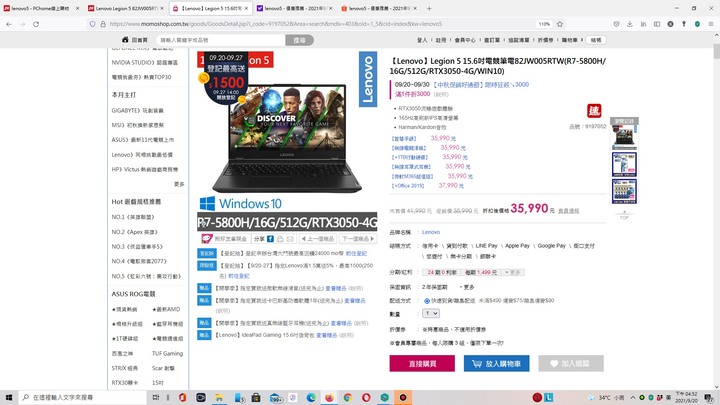Click the momo home icon 回首頁

135,40
